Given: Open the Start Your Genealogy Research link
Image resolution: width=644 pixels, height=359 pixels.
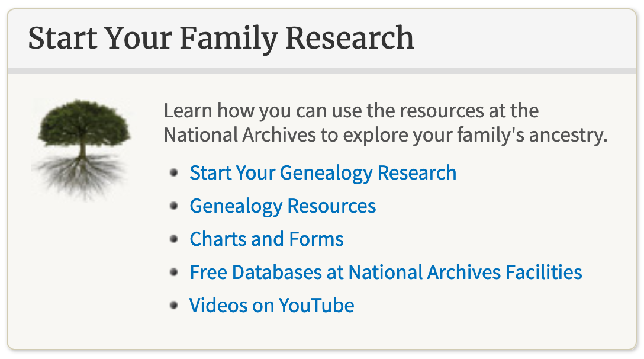Looking at the screenshot, I should (x=323, y=173).
